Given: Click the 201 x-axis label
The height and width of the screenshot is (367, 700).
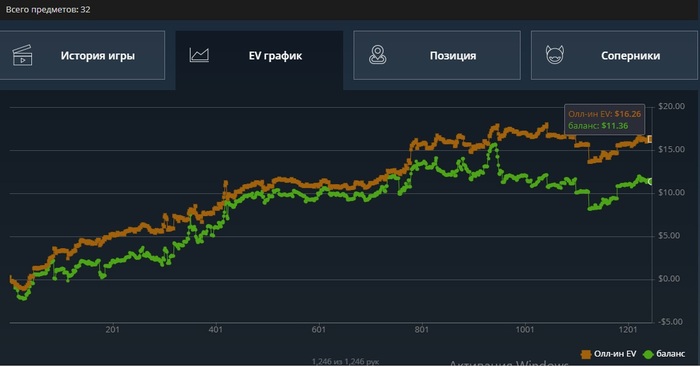Looking at the screenshot, I should tap(112, 330).
